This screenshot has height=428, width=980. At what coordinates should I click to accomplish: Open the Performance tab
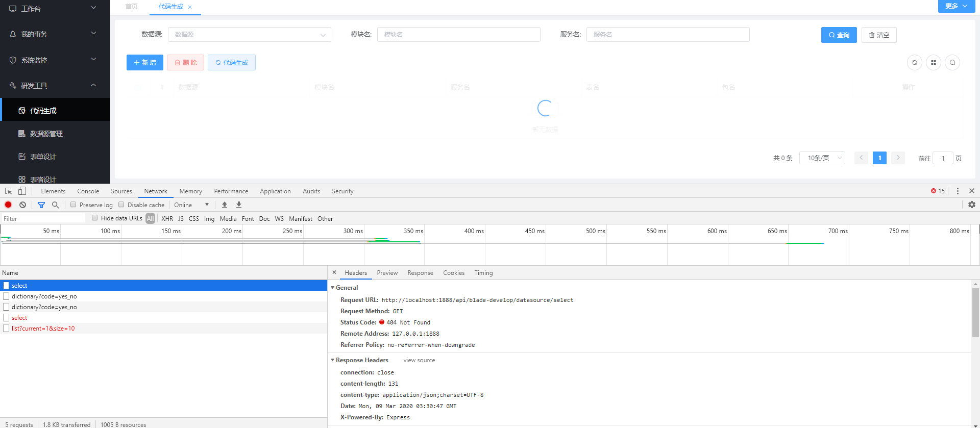click(231, 191)
